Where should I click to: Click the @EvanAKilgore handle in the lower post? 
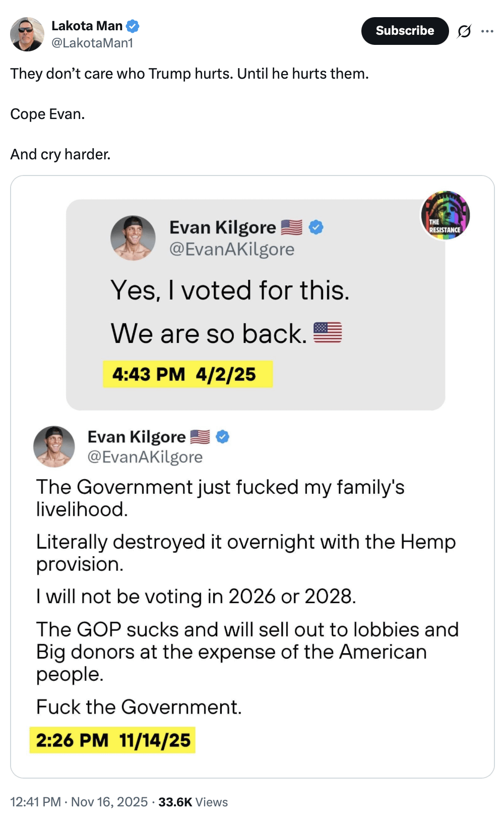[145, 457]
